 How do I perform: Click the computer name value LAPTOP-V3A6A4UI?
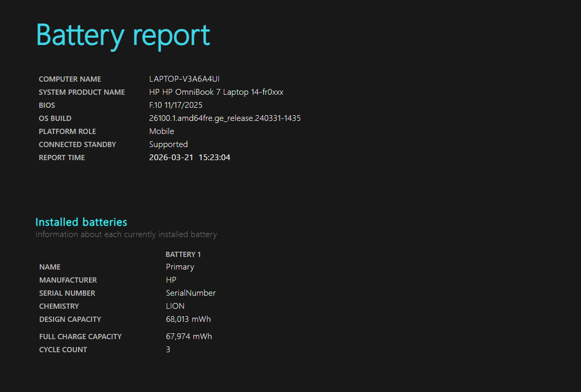point(184,79)
